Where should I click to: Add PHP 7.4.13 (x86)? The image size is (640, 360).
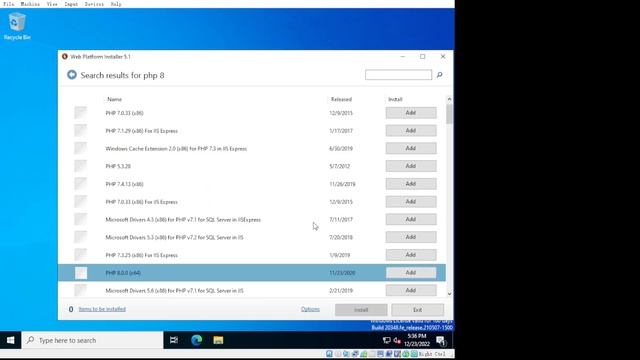411,184
